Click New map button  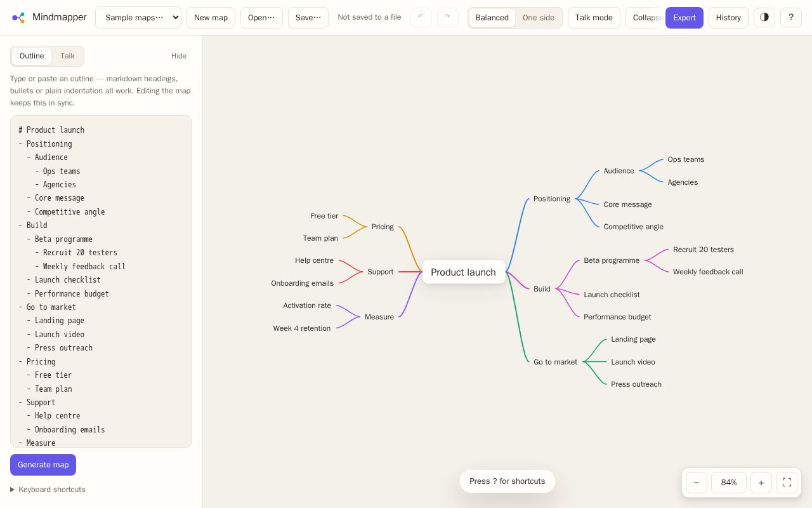coord(211,18)
